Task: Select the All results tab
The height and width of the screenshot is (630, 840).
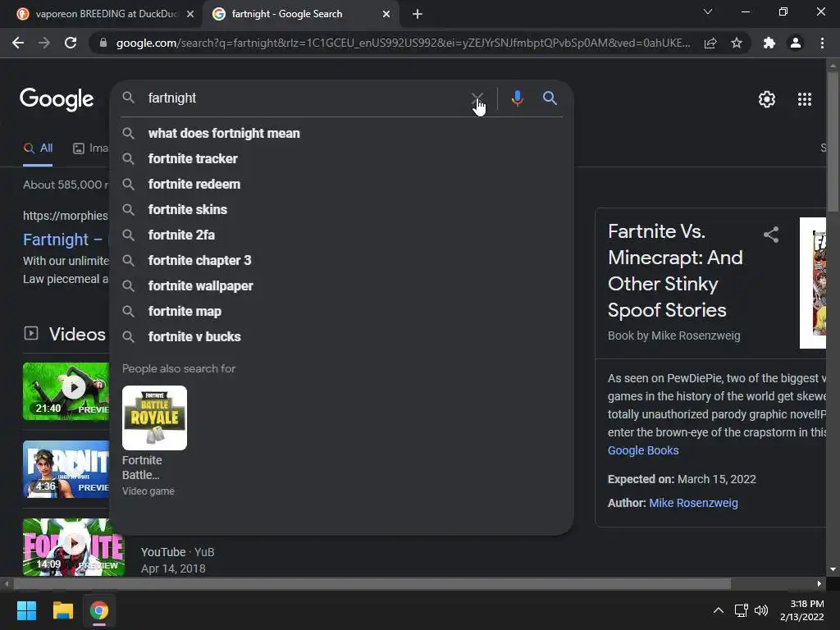Action: coord(38,148)
